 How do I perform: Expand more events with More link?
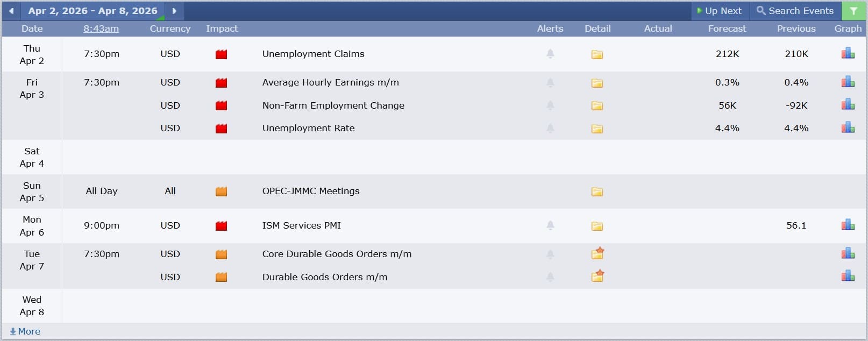click(x=25, y=331)
